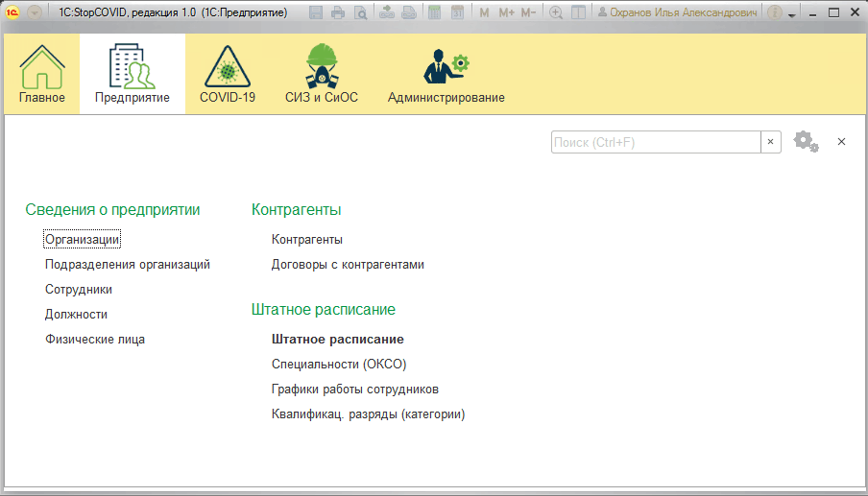Maximize the 1C window

tap(833, 12)
